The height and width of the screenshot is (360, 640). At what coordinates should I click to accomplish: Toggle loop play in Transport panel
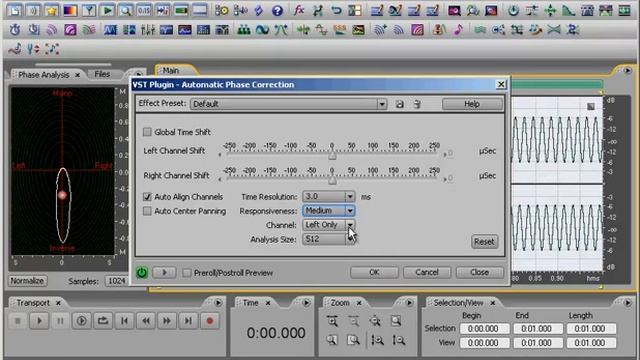103,321
